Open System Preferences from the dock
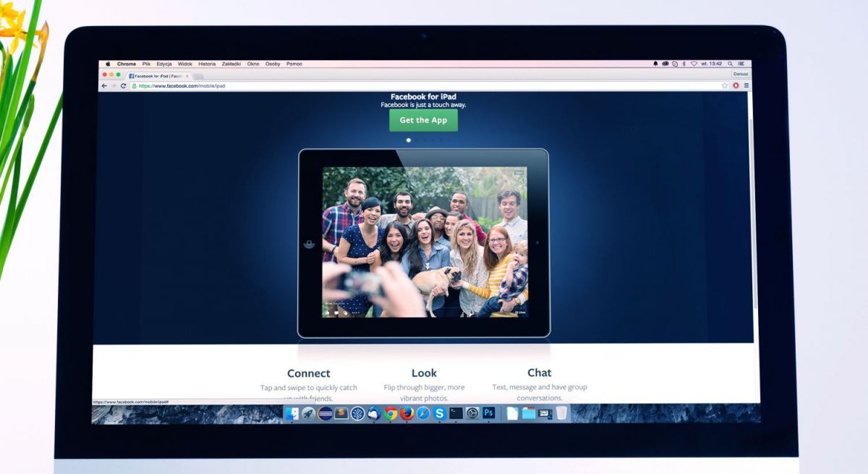The width and height of the screenshot is (868, 474). [x=472, y=413]
